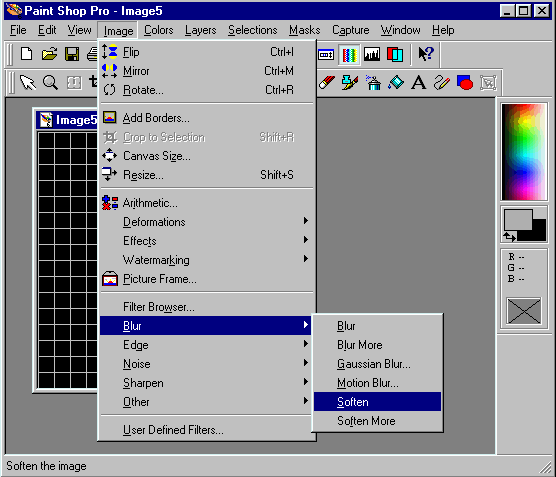
Task: Expand the Edge submenu
Action: pyautogui.click(x=207, y=345)
